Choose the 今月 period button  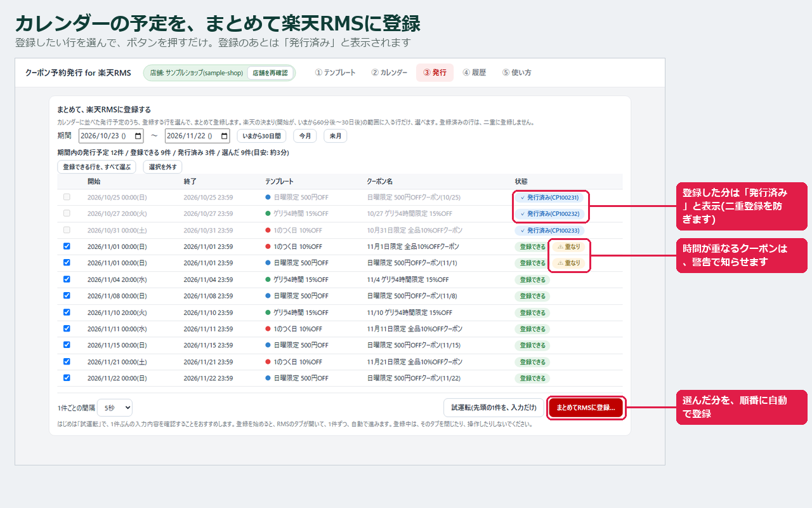pos(304,136)
